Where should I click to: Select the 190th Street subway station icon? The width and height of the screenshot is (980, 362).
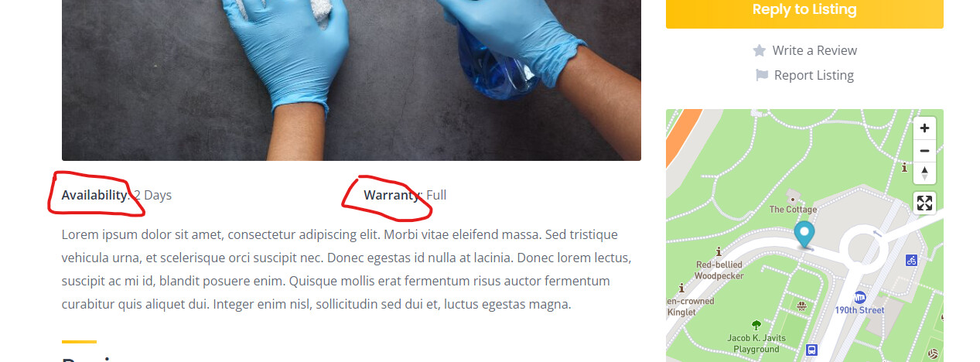tap(859, 297)
